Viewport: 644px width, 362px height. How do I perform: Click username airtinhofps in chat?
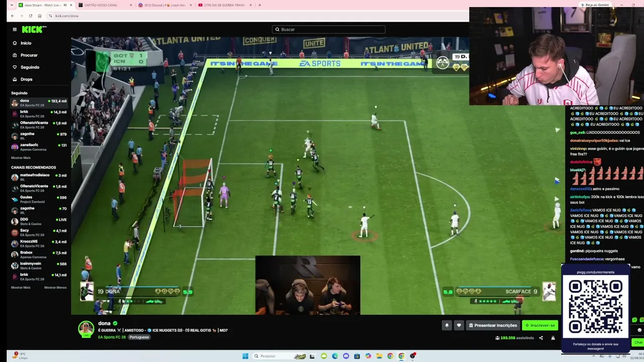[x=580, y=197]
